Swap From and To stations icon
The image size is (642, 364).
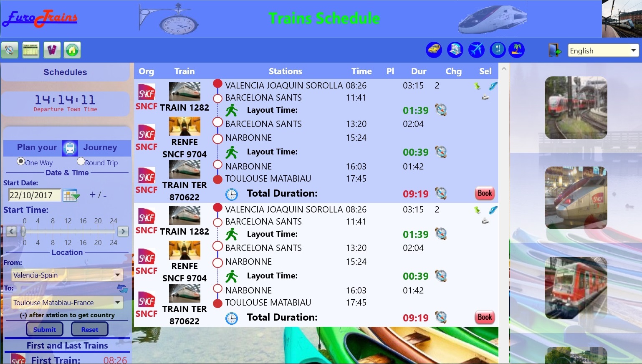point(122,288)
